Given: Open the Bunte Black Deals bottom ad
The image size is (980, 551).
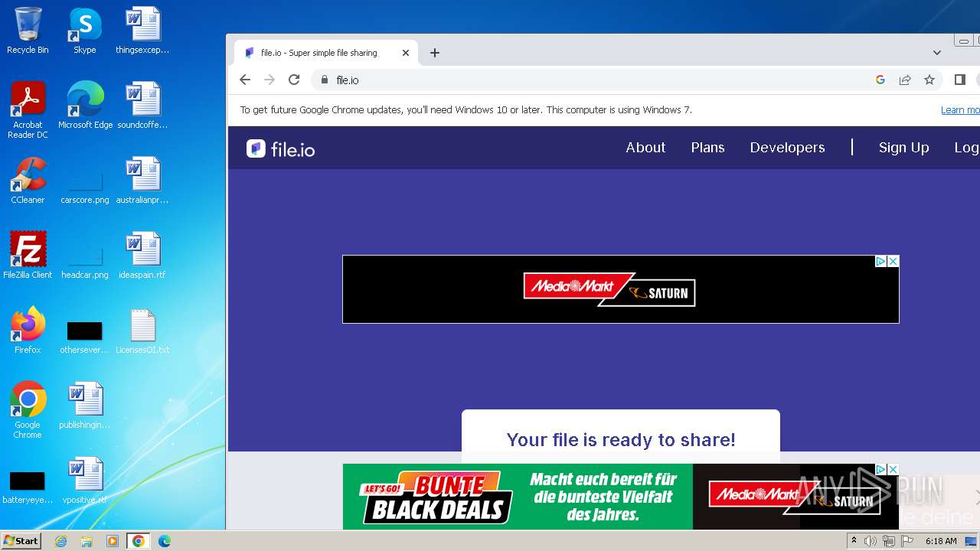Looking at the screenshot, I should pyautogui.click(x=620, y=497).
